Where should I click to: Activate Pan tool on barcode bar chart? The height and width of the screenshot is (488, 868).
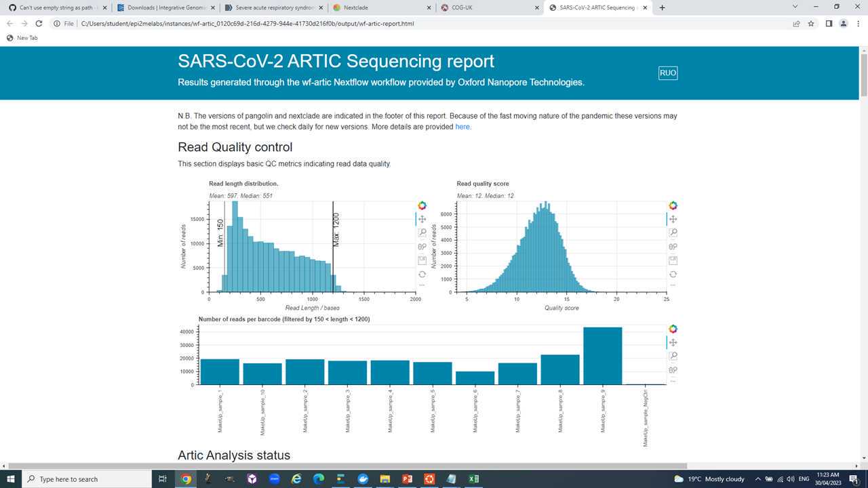(x=672, y=342)
